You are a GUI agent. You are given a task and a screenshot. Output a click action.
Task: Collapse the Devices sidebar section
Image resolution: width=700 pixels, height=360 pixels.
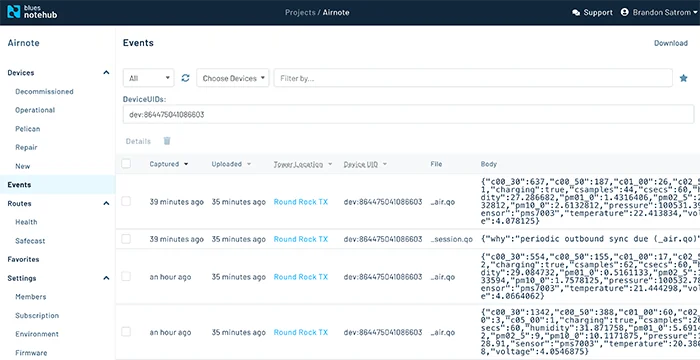pos(106,72)
